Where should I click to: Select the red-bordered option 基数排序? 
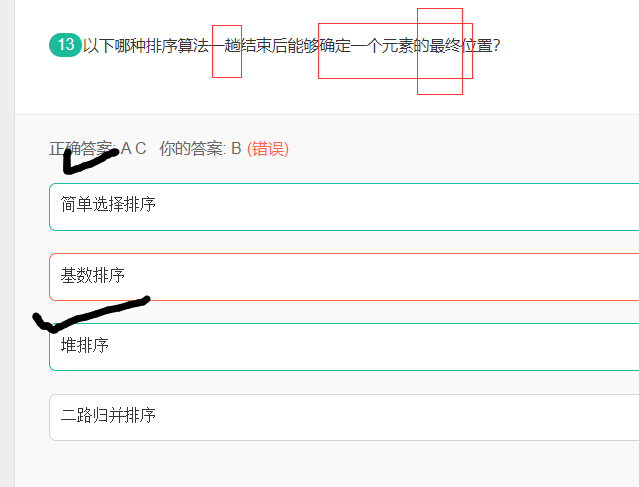point(344,277)
